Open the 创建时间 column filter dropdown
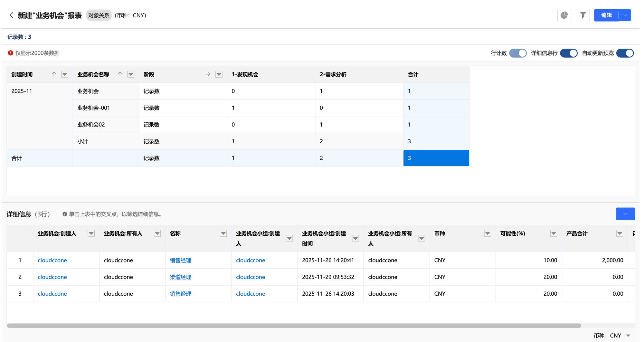644x342 pixels. (65, 74)
